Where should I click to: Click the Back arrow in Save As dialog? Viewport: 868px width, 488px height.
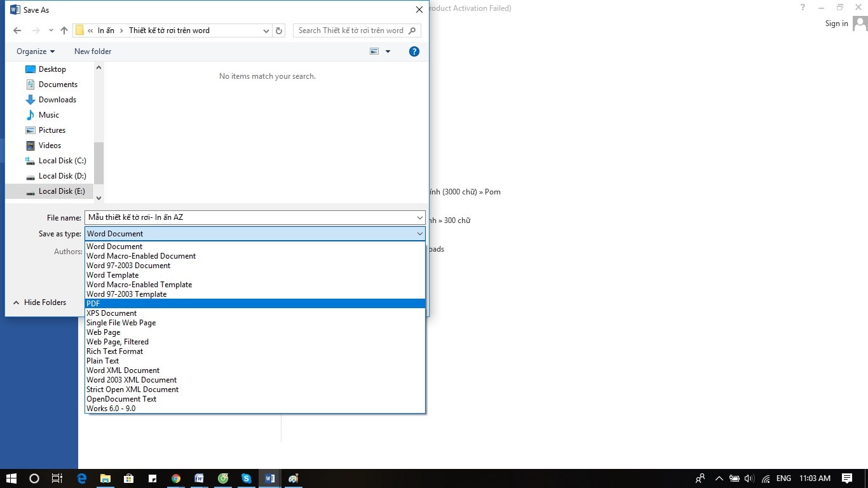(17, 30)
